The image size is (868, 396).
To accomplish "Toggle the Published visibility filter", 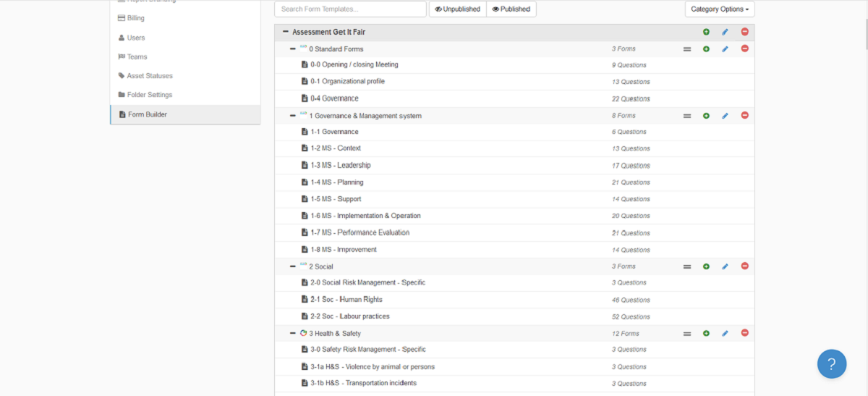I will tap(511, 9).
